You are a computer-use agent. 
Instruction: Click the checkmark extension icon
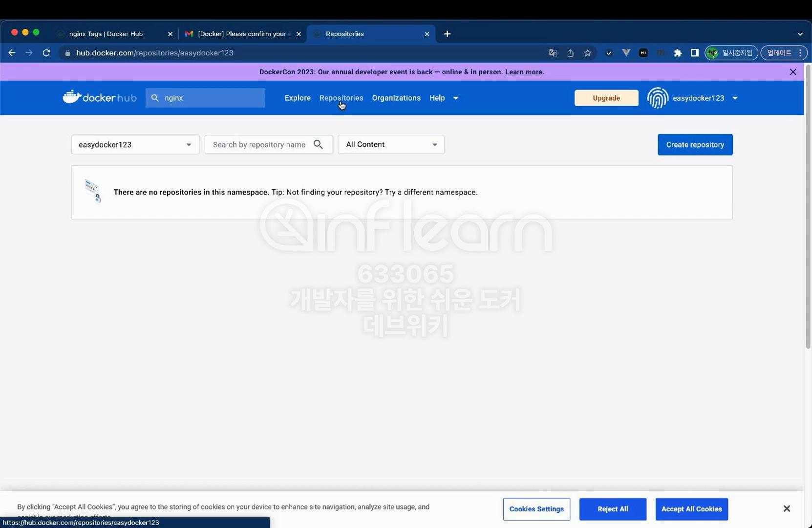tap(609, 53)
